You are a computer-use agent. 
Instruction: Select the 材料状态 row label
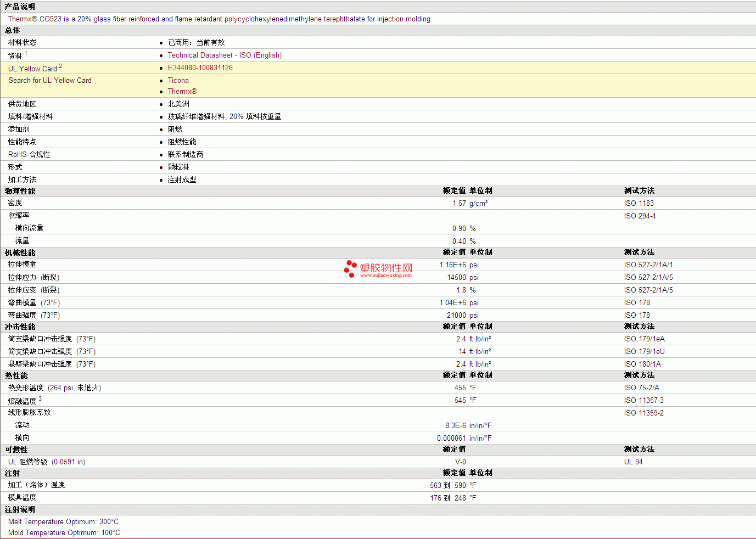pyautogui.click(x=23, y=43)
